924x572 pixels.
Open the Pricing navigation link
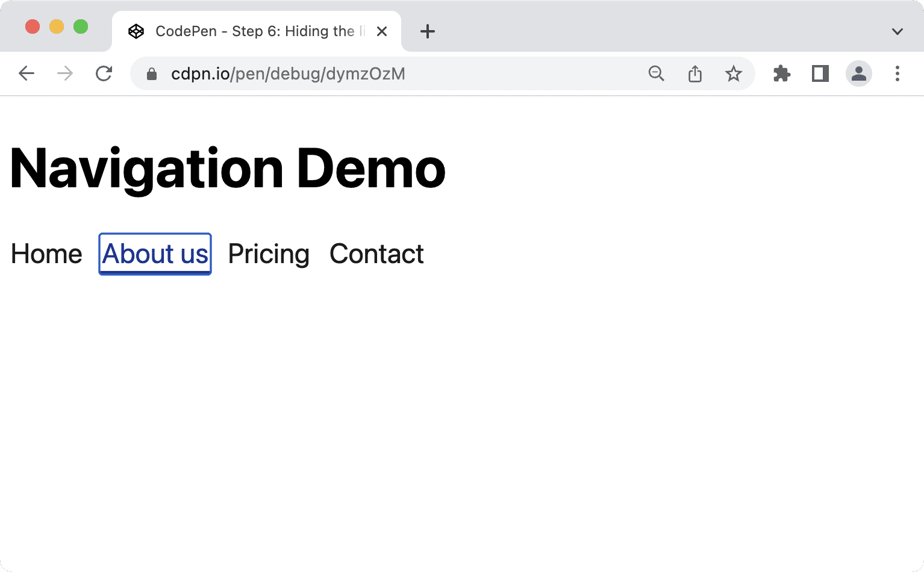tap(268, 253)
